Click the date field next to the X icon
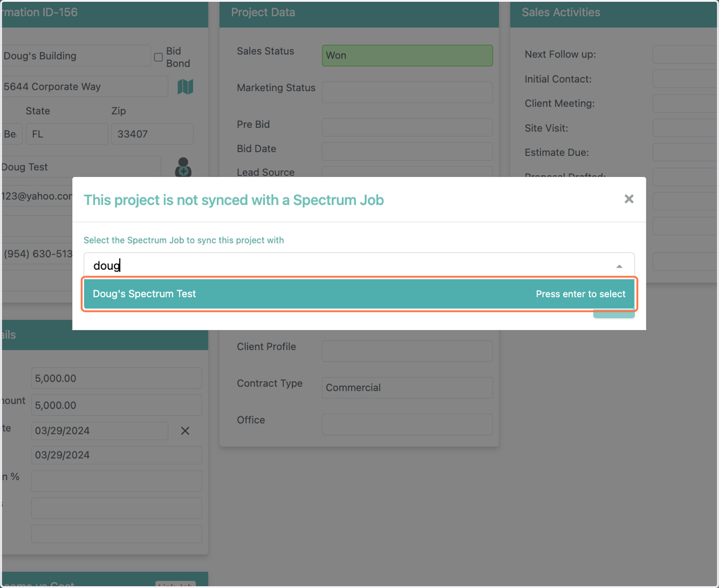 [99, 431]
